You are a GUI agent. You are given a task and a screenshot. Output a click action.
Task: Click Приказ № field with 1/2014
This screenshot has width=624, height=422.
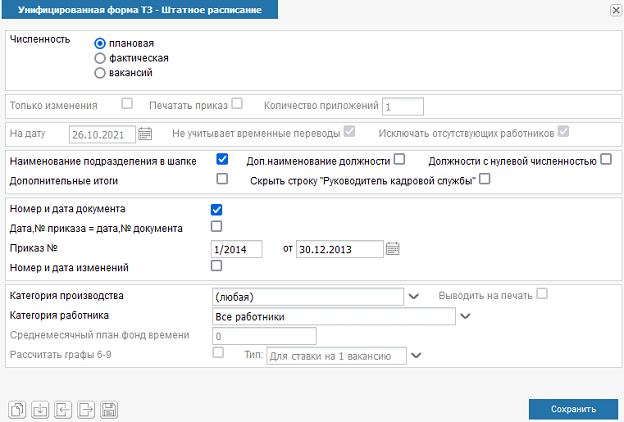tap(236, 249)
